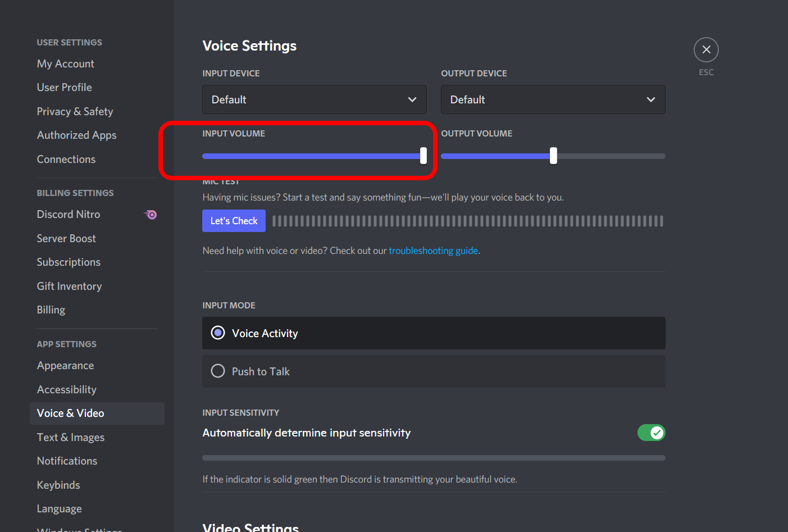Open Connections settings
The image size is (788, 532).
pyautogui.click(x=66, y=160)
